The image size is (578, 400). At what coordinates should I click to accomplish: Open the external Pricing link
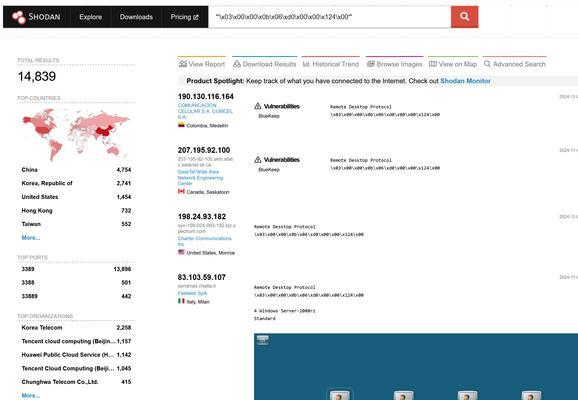(x=184, y=17)
